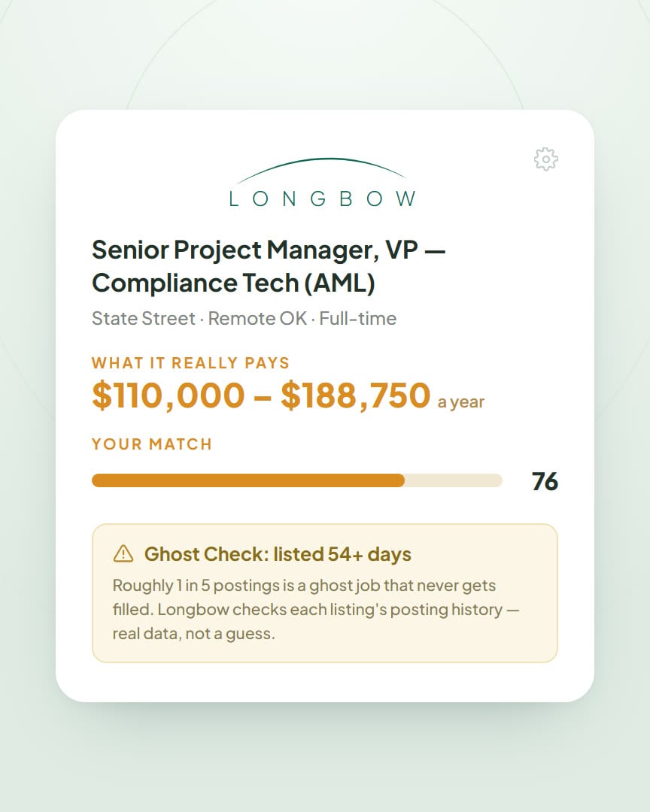Click the Longbow arc logo
The height and width of the screenshot is (812, 650).
click(321, 171)
